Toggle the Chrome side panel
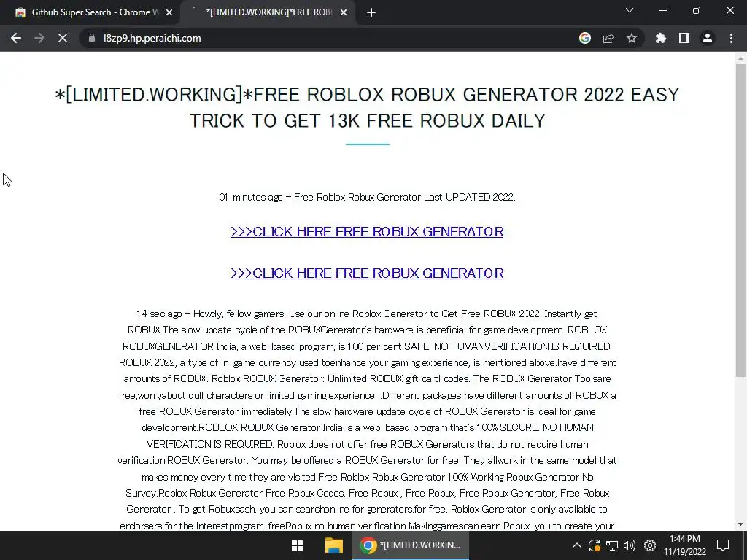This screenshot has width=747, height=560. pos(684,38)
